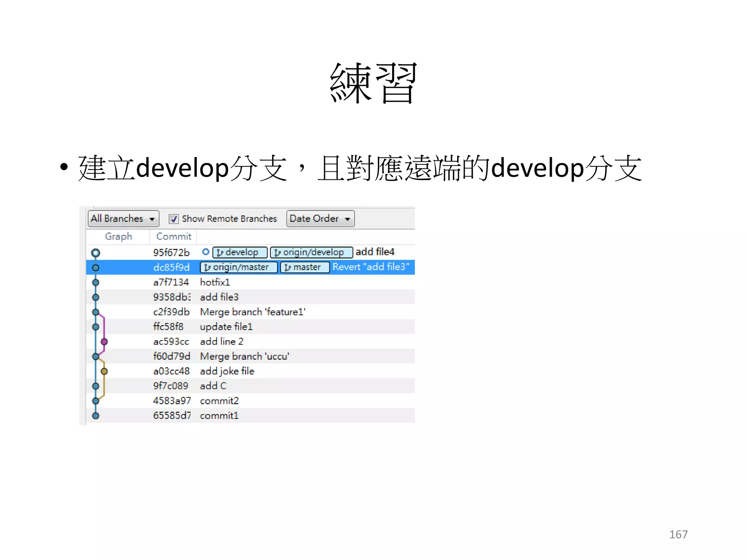747x560 pixels.
Task: Click the origin/develop branch label tag
Action: (x=311, y=252)
